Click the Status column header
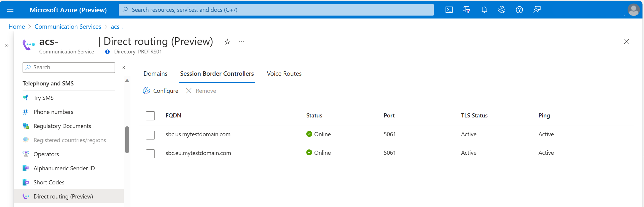This screenshot has width=644, height=207. point(314,115)
